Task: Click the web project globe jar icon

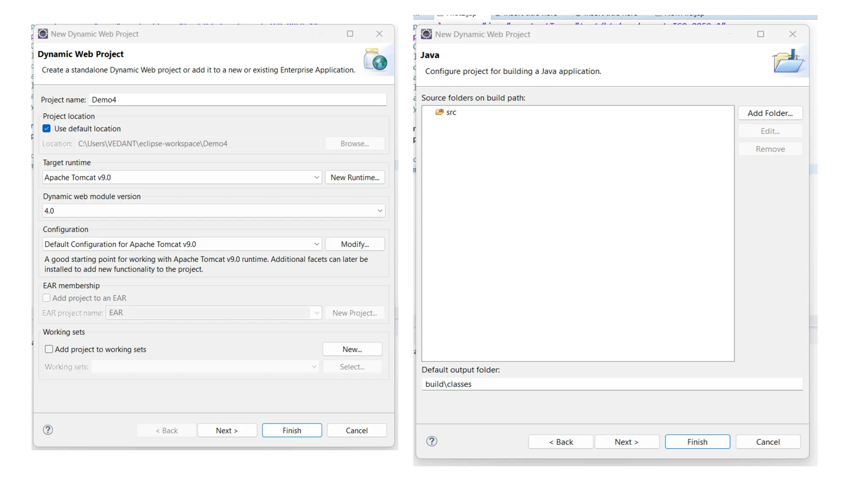Action: [x=375, y=60]
